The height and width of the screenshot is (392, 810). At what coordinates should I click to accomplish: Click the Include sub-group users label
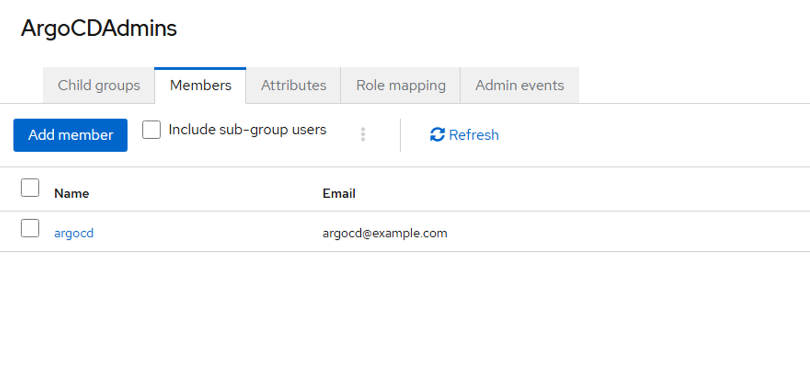(x=247, y=130)
